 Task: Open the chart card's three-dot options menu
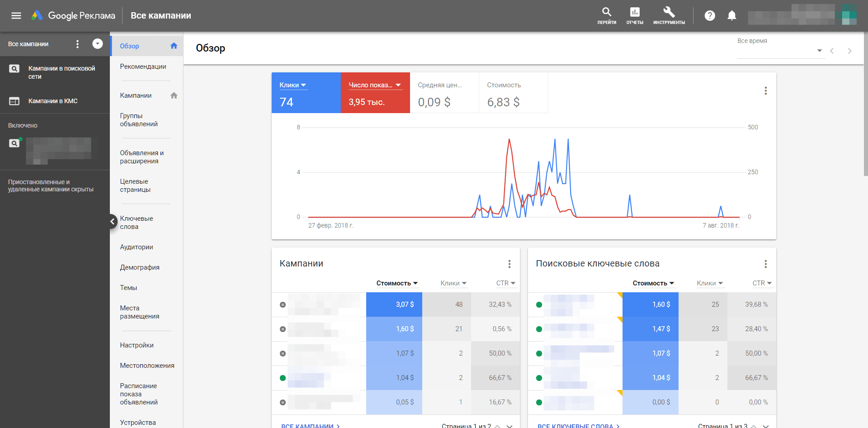point(765,91)
